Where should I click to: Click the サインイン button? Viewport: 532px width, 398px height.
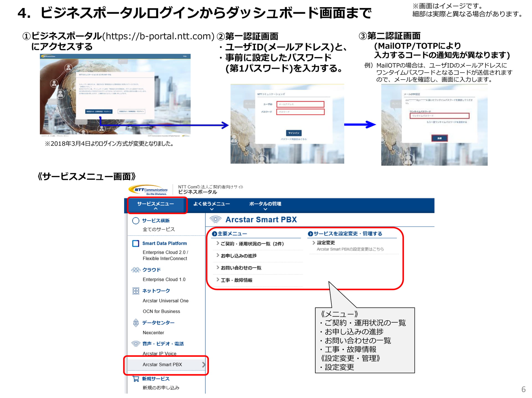point(294,133)
